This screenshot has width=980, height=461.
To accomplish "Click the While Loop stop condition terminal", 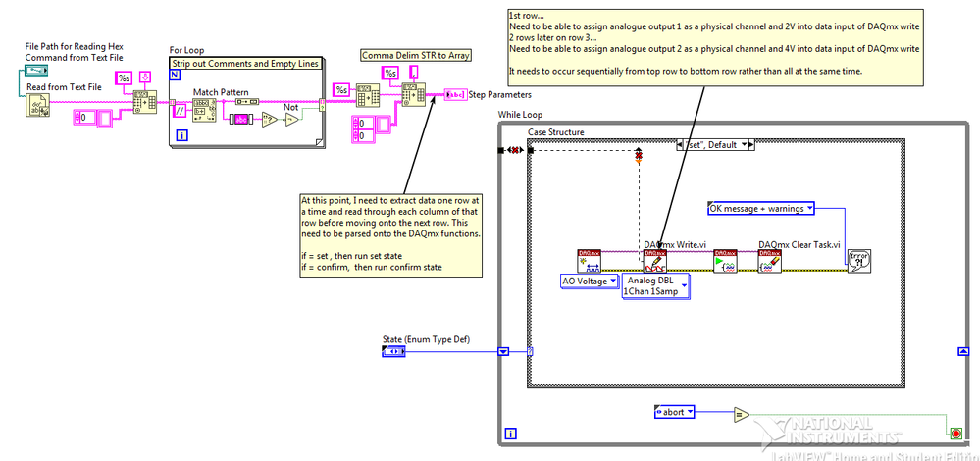I will tap(954, 433).
